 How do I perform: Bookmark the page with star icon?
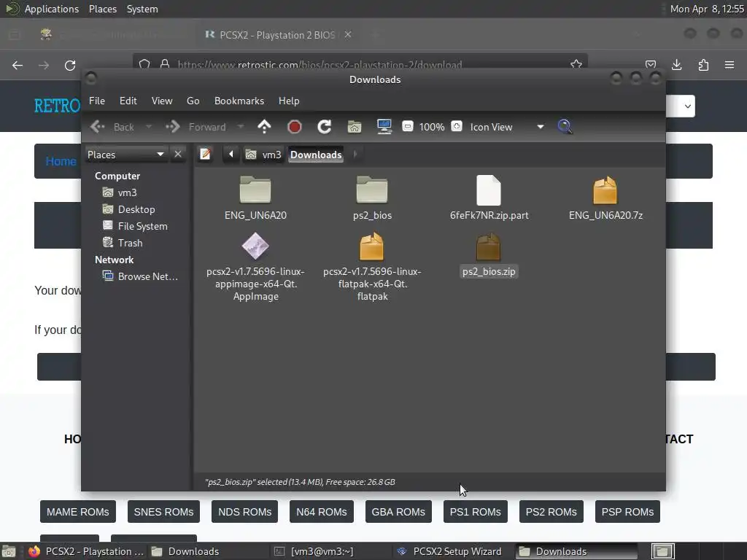576,64
